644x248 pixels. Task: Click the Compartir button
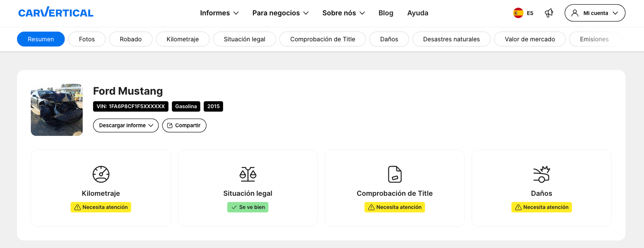pyautogui.click(x=184, y=126)
